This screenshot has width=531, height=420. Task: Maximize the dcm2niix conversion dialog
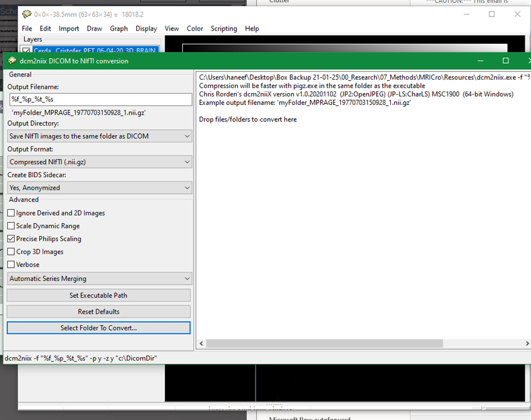[505, 61]
